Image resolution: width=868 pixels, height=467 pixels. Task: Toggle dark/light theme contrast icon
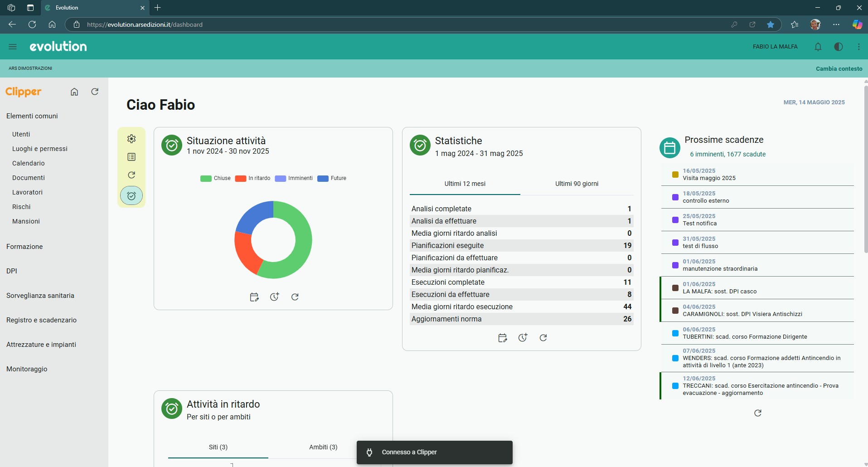(839, 47)
